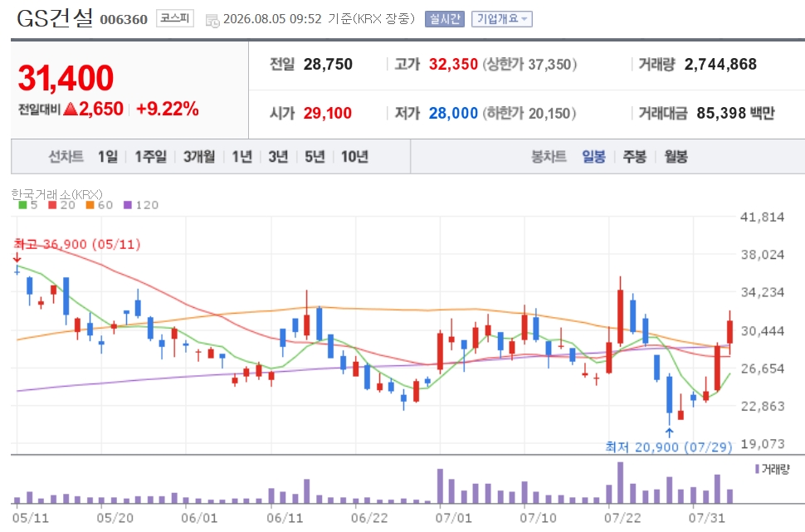The width and height of the screenshot is (805, 532).
Task: Choose the 일봉 daily candle chart
Action: [593, 156]
